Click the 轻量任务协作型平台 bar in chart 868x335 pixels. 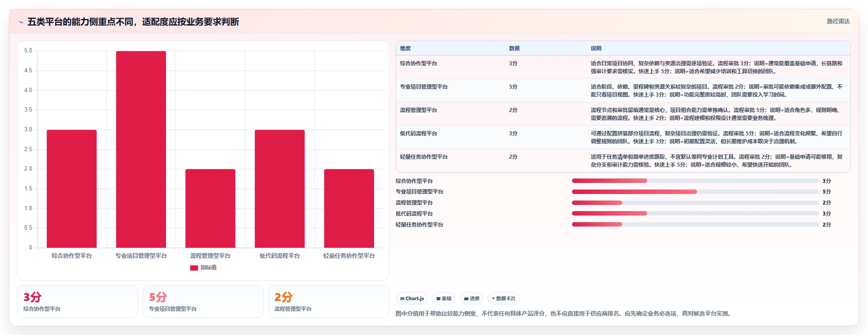(x=349, y=208)
